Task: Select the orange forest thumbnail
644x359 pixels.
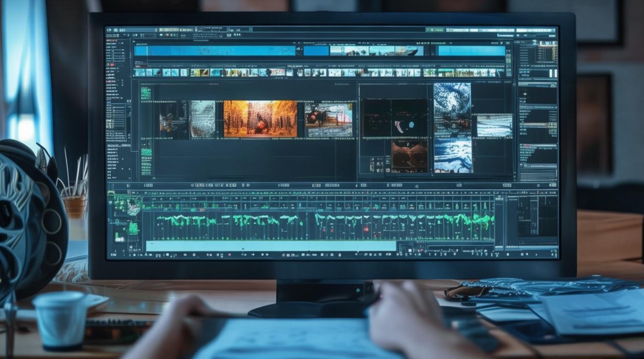Action: pyautogui.click(x=260, y=118)
